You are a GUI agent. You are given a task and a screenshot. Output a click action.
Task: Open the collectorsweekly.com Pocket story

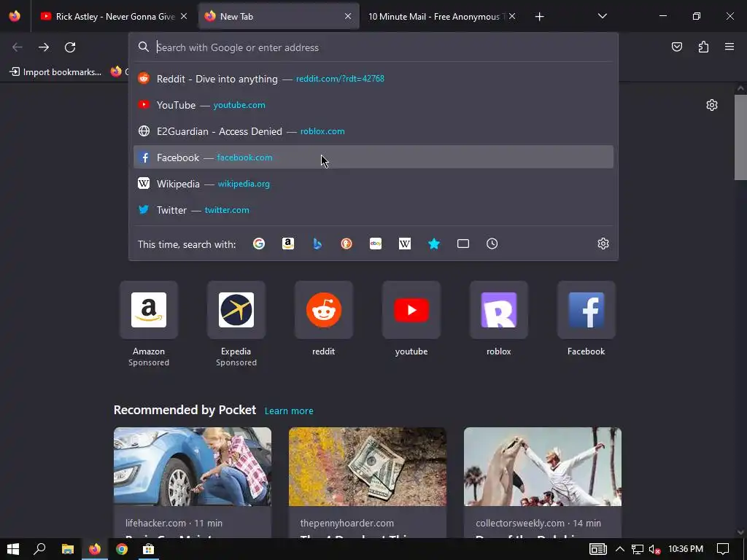tap(543, 483)
